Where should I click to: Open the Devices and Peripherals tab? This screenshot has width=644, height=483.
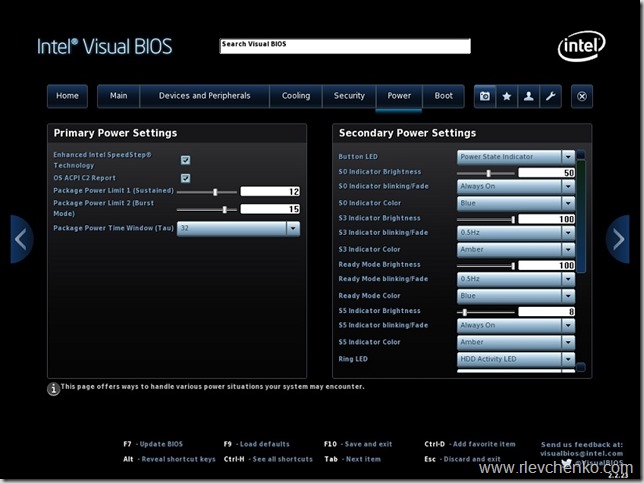[x=204, y=96]
